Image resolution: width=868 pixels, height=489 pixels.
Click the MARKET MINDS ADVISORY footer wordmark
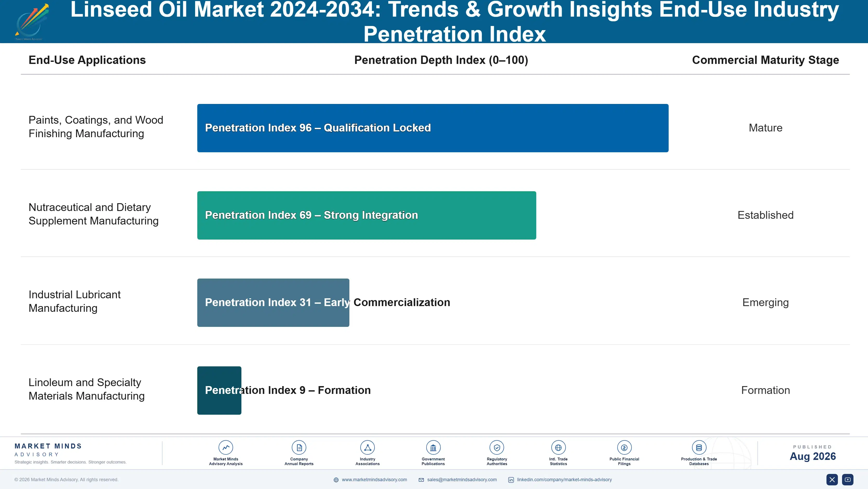[48, 450]
